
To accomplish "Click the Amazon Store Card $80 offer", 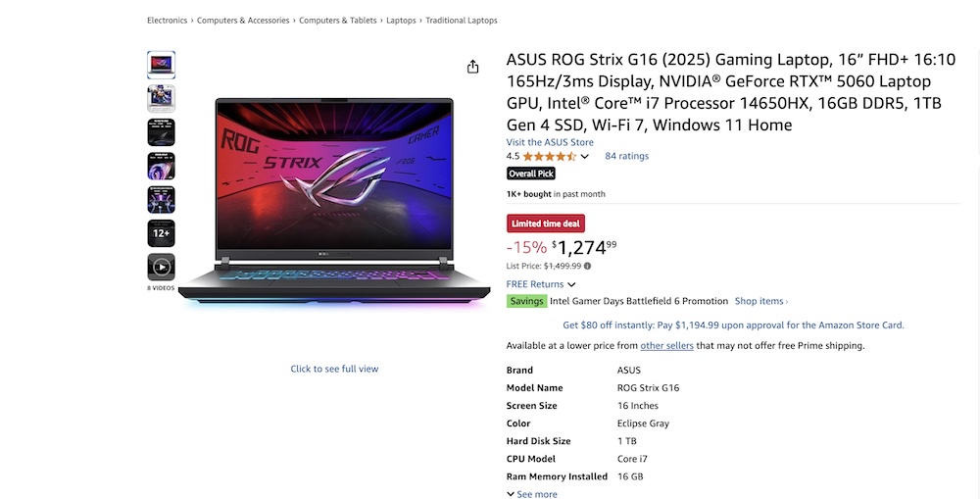I will (733, 324).
